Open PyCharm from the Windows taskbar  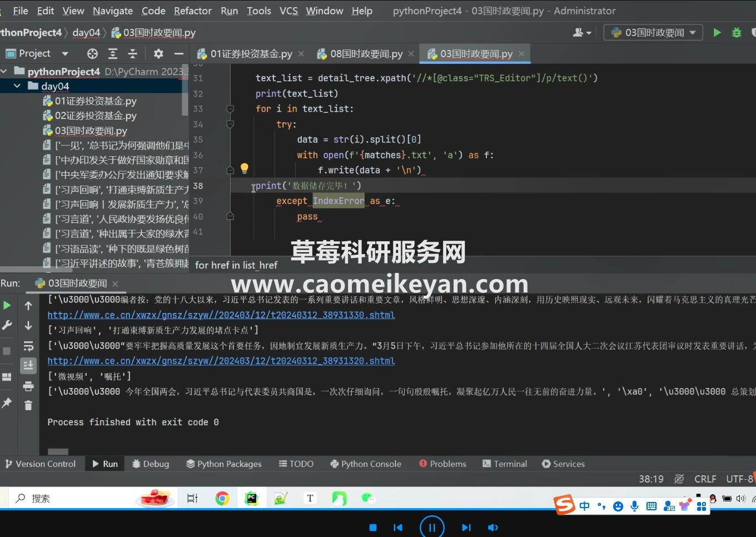coord(252,499)
